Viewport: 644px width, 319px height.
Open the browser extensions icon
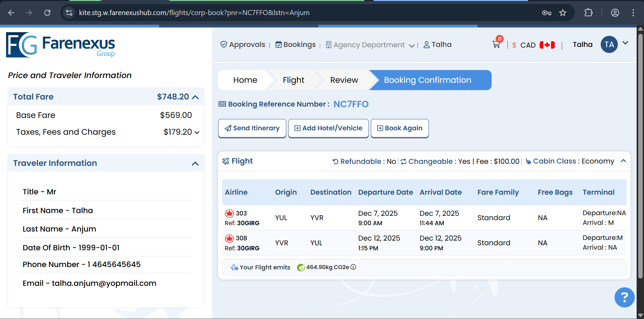click(x=588, y=13)
